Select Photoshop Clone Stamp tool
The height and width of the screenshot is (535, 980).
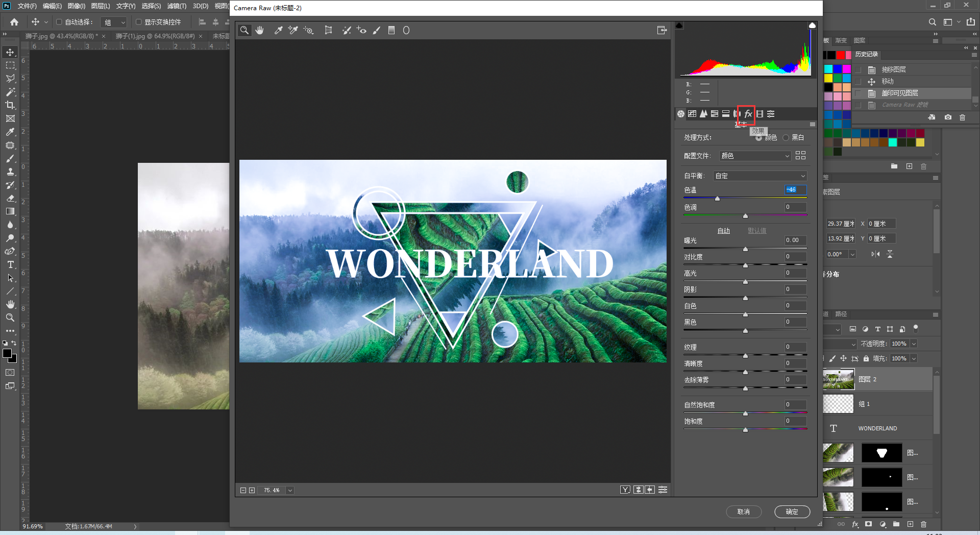coord(10,172)
